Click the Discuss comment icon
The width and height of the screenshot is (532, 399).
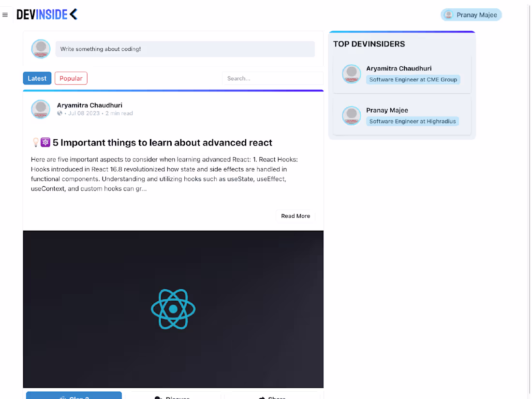pyautogui.click(x=158, y=398)
